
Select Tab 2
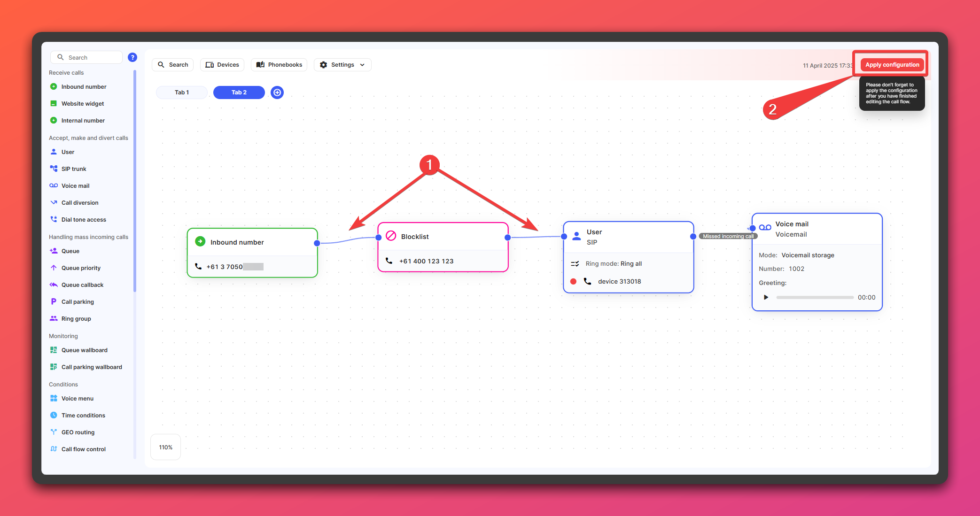(239, 92)
